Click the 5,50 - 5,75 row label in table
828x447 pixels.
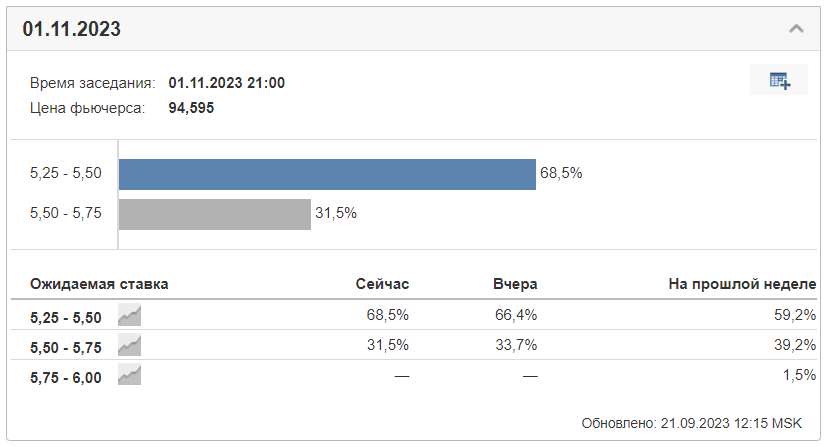[66, 348]
